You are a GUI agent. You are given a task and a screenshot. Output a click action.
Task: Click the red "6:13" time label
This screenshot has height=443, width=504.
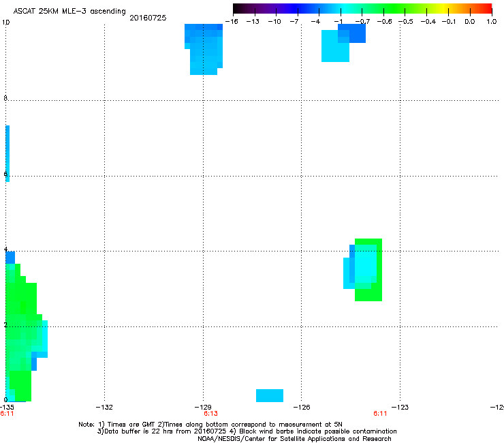211,414
